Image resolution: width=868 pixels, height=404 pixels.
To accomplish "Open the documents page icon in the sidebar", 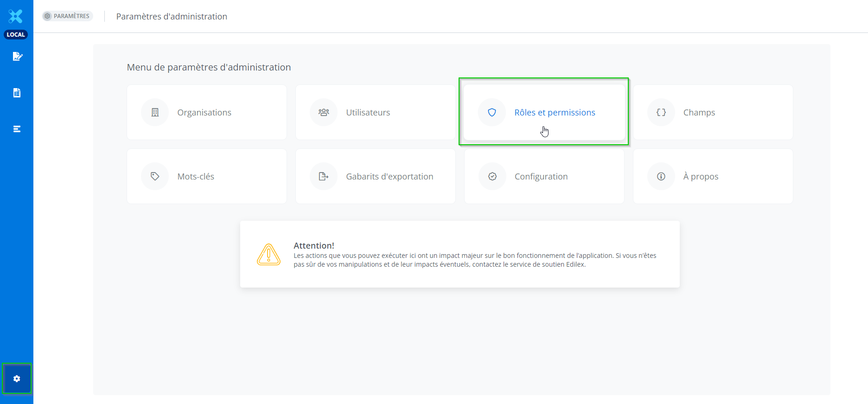I will click(x=17, y=93).
